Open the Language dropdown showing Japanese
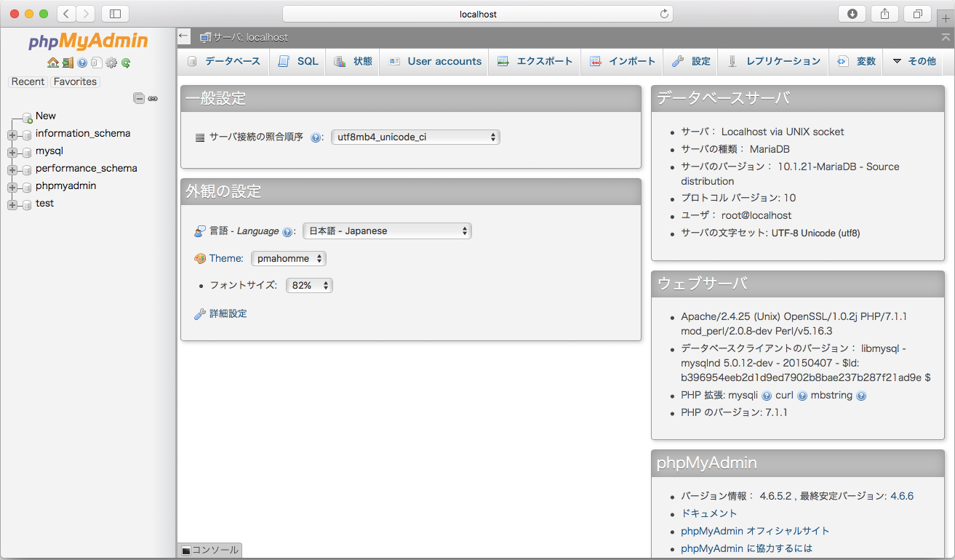This screenshot has height=560, width=955. click(387, 231)
